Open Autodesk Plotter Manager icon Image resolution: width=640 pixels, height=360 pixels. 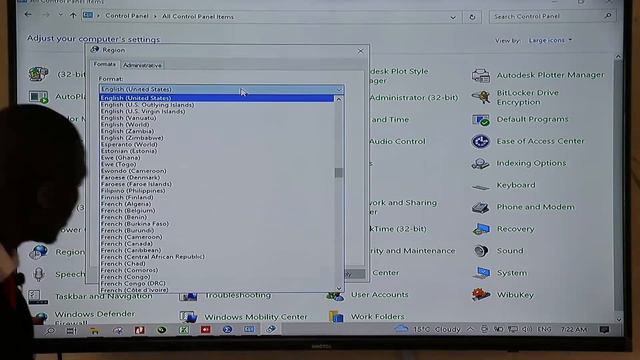coord(480,76)
